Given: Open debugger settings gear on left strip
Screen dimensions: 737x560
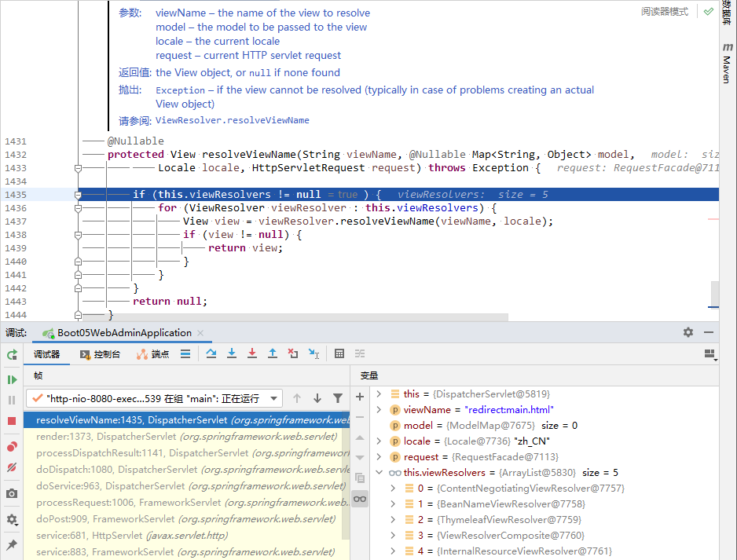Looking at the screenshot, I should [x=13, y=519].
